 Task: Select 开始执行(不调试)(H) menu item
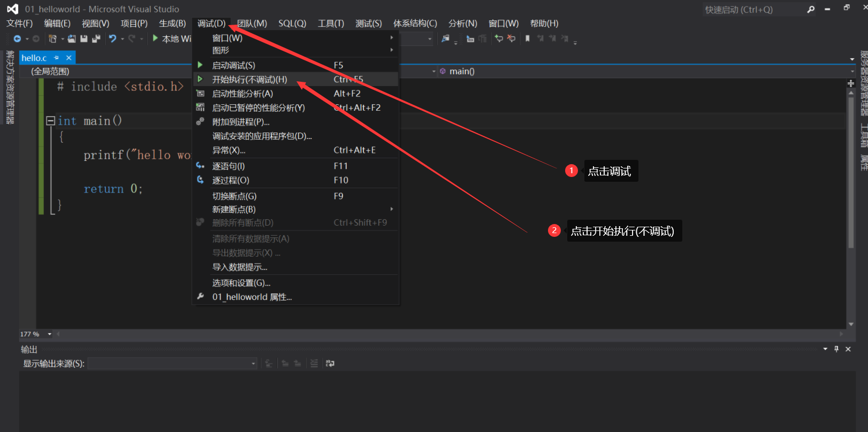(x=296, y=79)
